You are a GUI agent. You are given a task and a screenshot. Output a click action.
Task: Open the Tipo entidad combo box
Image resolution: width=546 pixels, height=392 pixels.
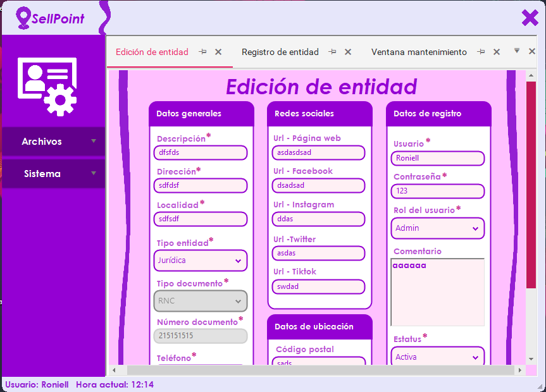tap(201, 260)
